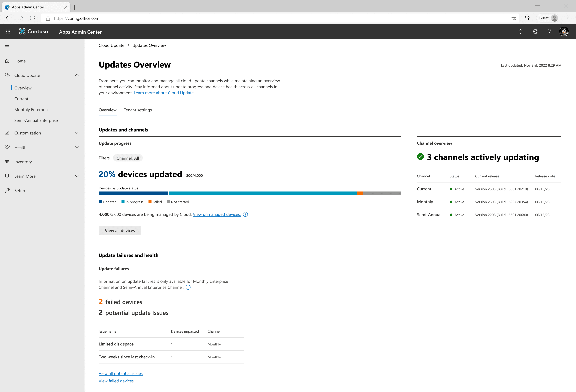
Task: Open View unmanaged devices link
Action: coord(217,214)
